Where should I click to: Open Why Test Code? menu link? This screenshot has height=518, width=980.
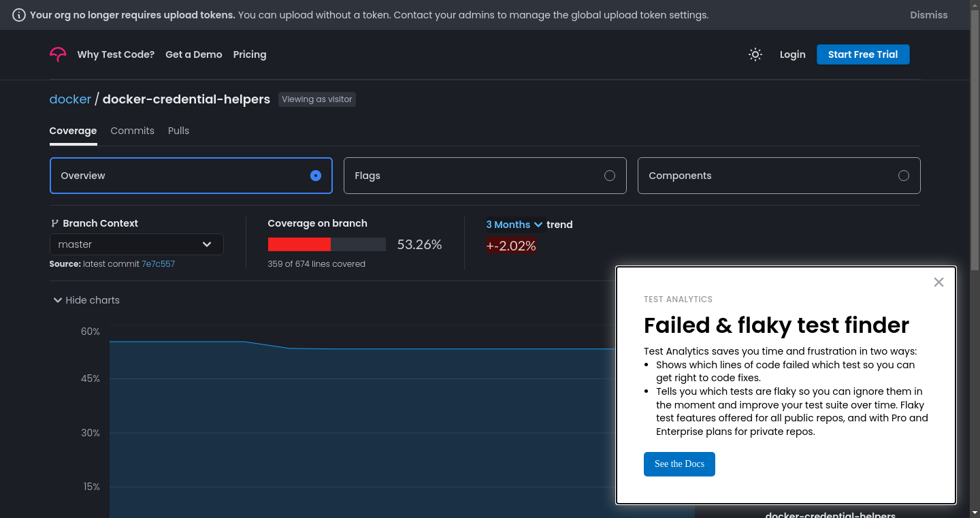(x=116, y=54)
